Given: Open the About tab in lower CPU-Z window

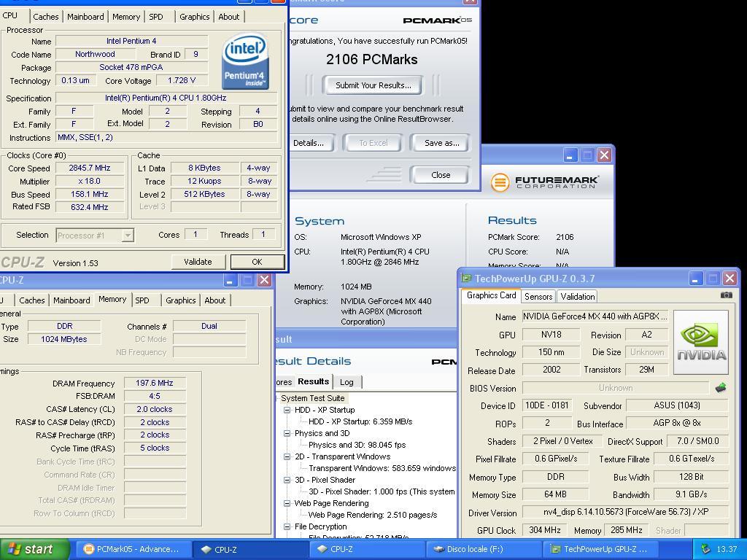Looking at the screenshot, I should click(215, 300).
